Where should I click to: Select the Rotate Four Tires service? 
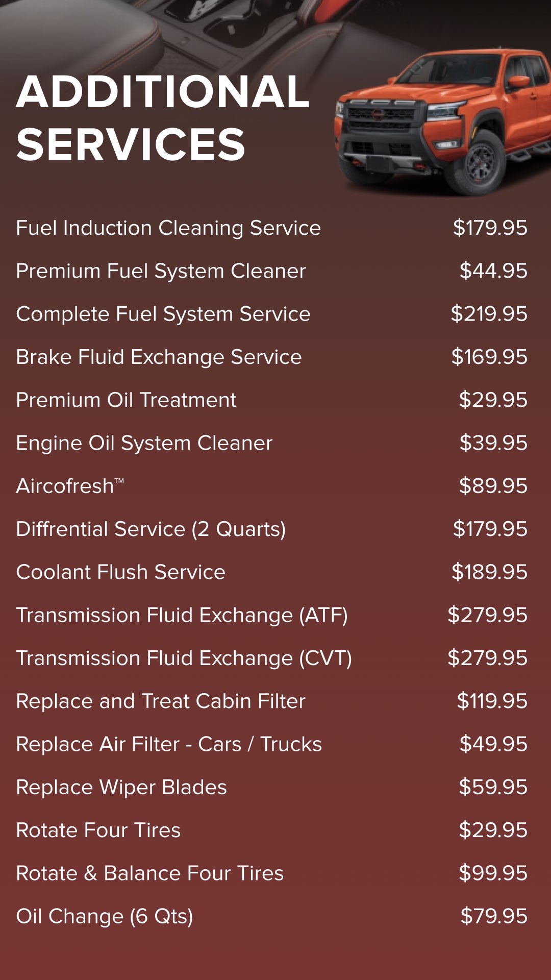pyautogui.click(x=98, y=830)
